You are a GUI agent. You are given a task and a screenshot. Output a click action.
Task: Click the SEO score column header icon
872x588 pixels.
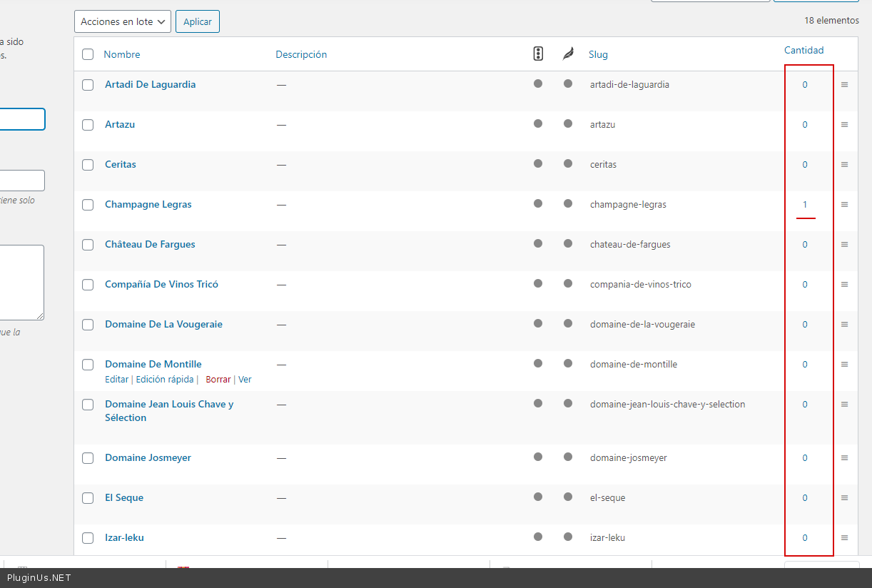point(538,54)
